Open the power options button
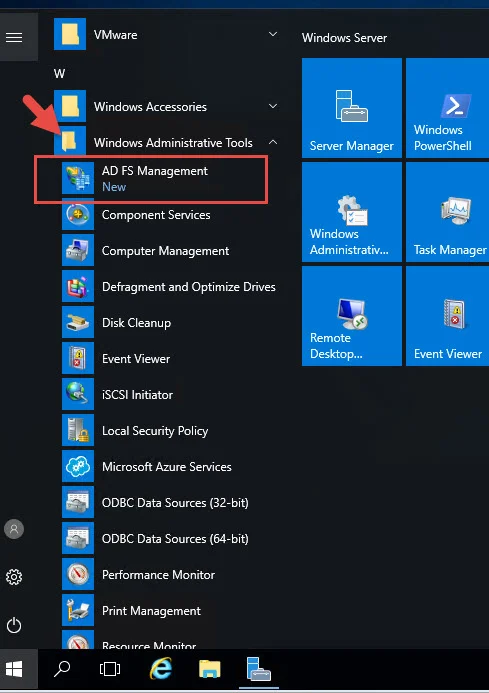489x693 pixels. [x=14, y=625]
